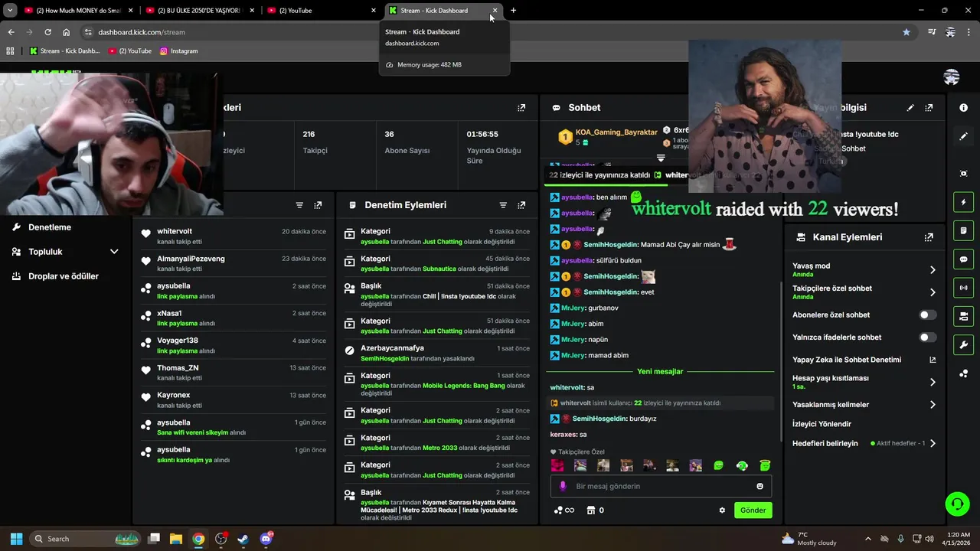Expand Takipçilere özel sohbet options
This screenshot has width=980, height=551.
[x=933, y=292]
